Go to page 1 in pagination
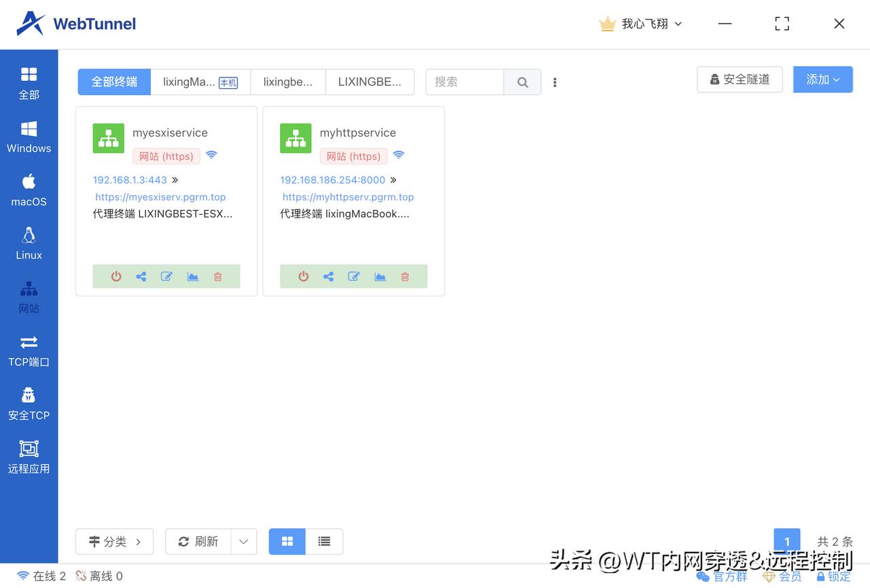Image resolution: width=870 pixels, height=588 pixels. [787, 542]
